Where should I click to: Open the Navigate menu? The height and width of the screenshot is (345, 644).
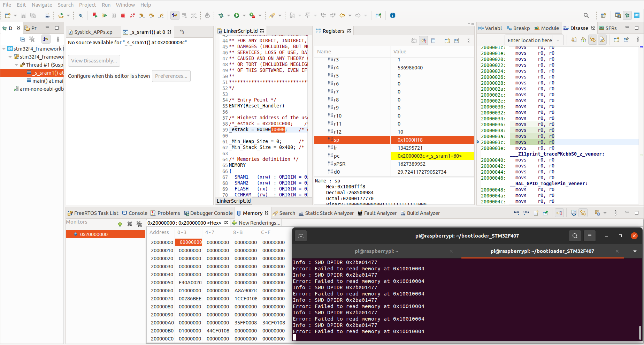[x=42, y=5]
